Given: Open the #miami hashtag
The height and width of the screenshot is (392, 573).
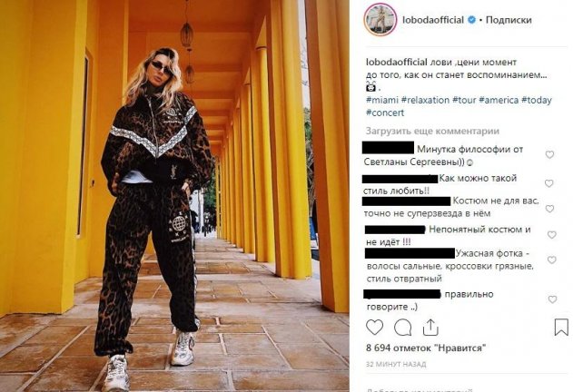Looking at the screenshot, I should click(382, 100).
